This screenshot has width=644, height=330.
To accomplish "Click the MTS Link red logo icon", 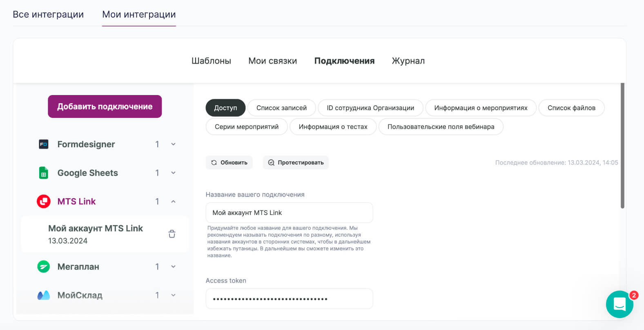I will (44, 202).
